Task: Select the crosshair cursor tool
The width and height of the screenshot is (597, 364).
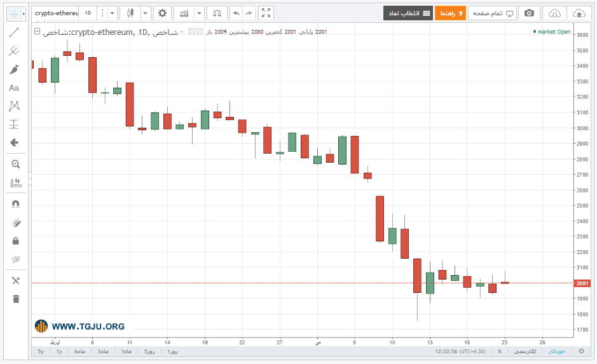Action: point(14,14)
